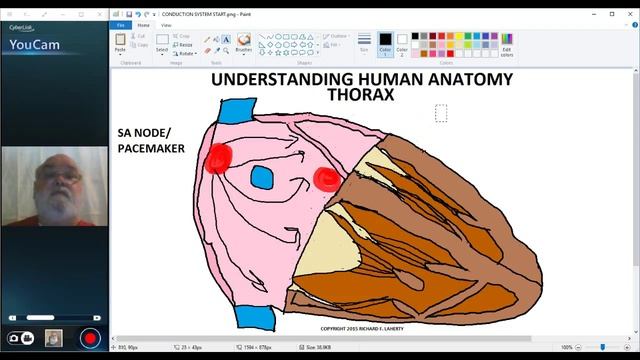Image resolution: width=640 pixels, height=360 pixels.
Task: Choose the Curve shape
Action: pos(270,37)
